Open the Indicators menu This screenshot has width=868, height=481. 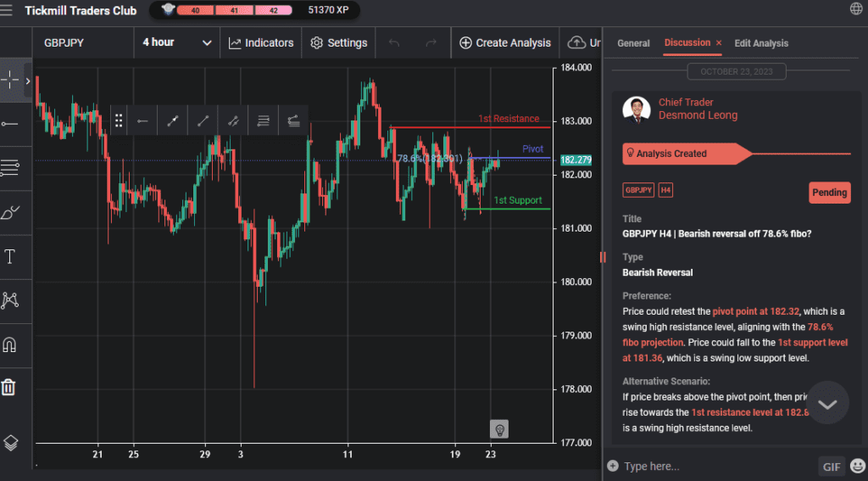(x=261, y=42)
